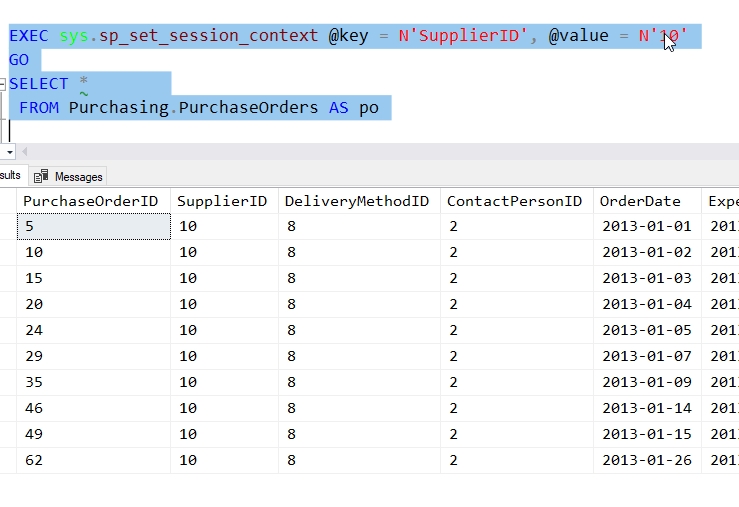Select the OrderDate cell showing 2013-01-14
Image resolution: width=739 pixels, height=507 pixels.
pos(646,409)
